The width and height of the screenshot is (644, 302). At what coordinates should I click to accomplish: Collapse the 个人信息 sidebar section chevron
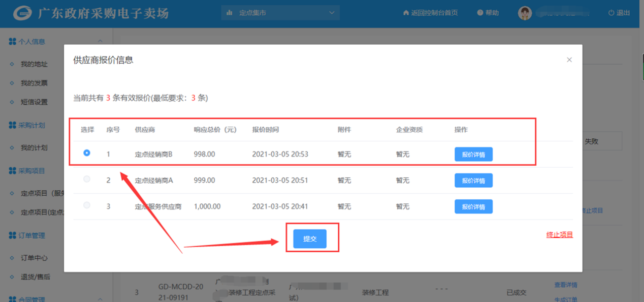pos(100,42)
